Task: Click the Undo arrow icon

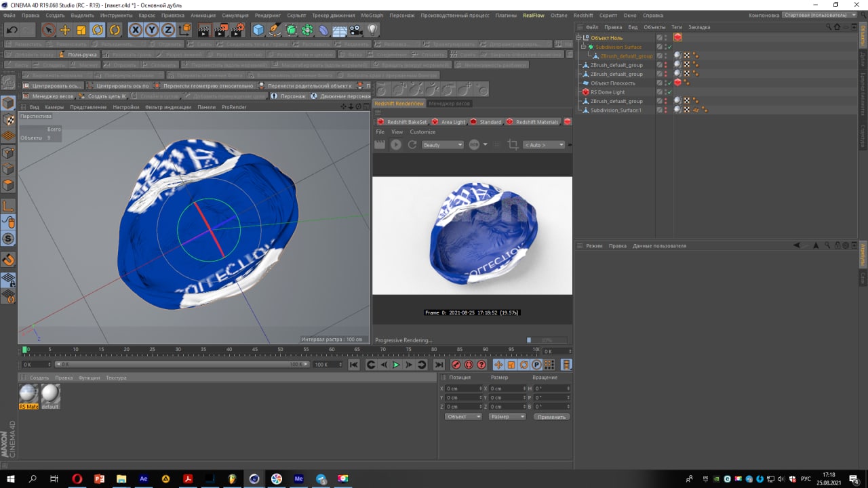Action: point(12,30)
